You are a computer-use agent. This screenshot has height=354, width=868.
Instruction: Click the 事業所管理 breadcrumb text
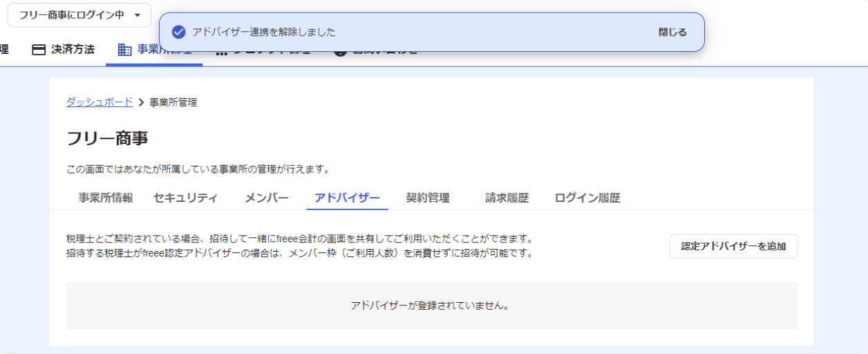(173, 102)
